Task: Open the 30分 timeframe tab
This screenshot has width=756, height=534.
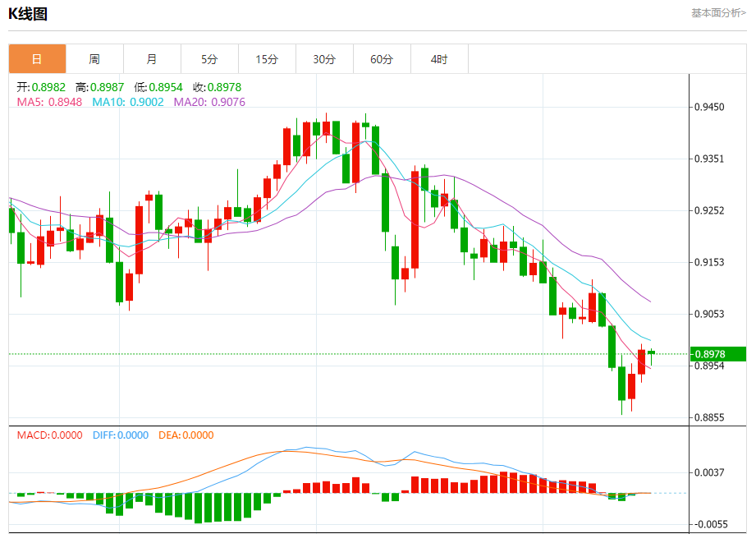Action: (324, 59)
